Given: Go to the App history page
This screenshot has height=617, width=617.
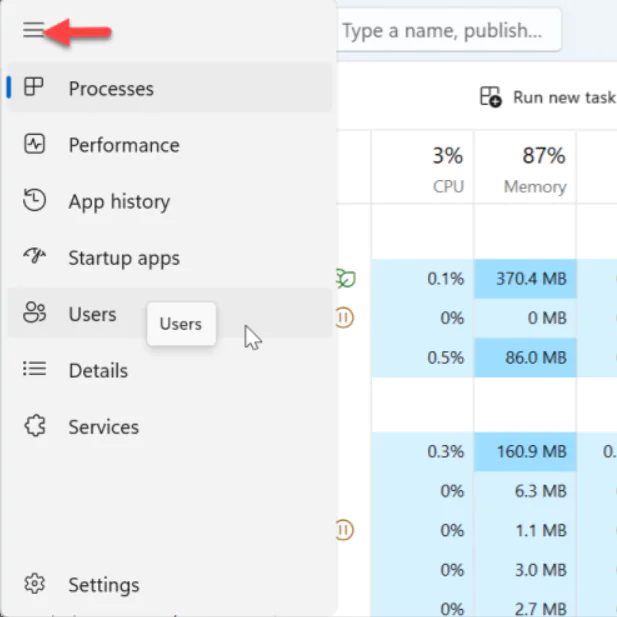Looking at the screenshot, I should 119,201.
